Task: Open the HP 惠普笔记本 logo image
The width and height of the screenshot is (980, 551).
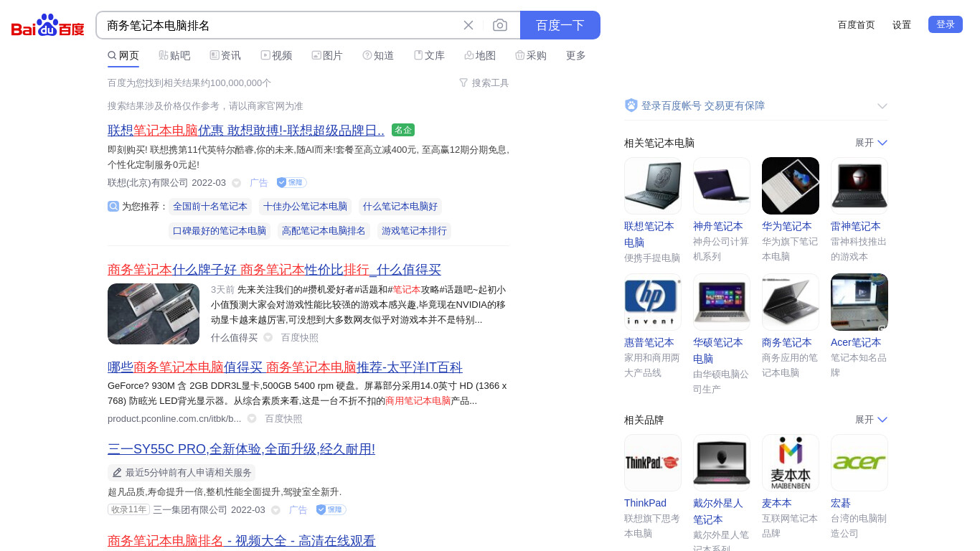Action: point(653,302)
